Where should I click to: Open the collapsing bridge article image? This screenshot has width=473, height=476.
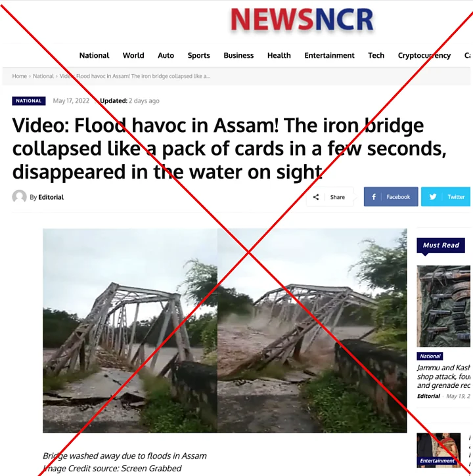click(x=225, y=330)
